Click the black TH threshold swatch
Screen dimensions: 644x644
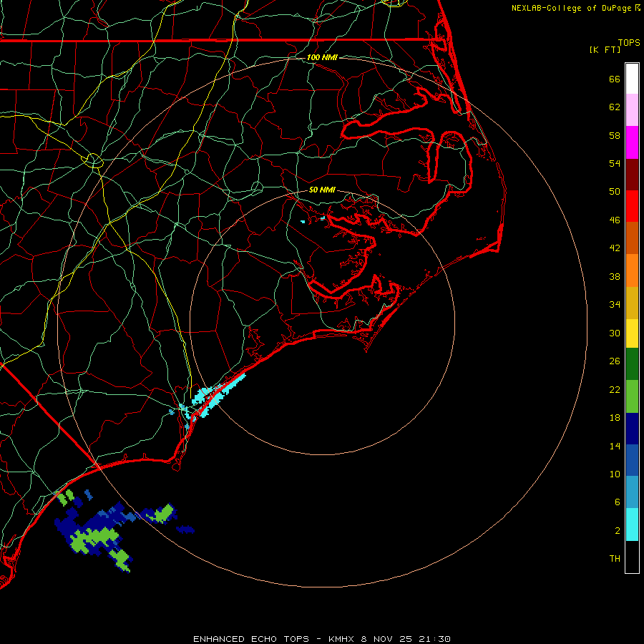coord(632,557)
